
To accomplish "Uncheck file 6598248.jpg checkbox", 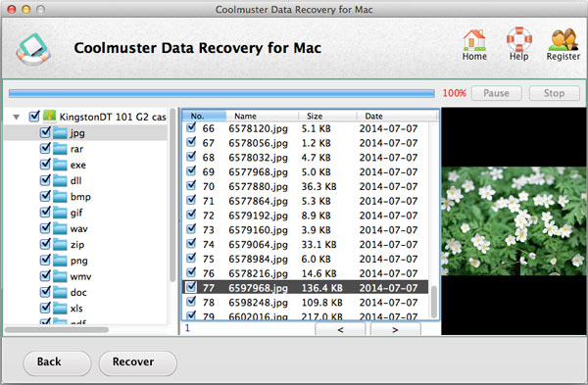I will [x=191, y=301].
